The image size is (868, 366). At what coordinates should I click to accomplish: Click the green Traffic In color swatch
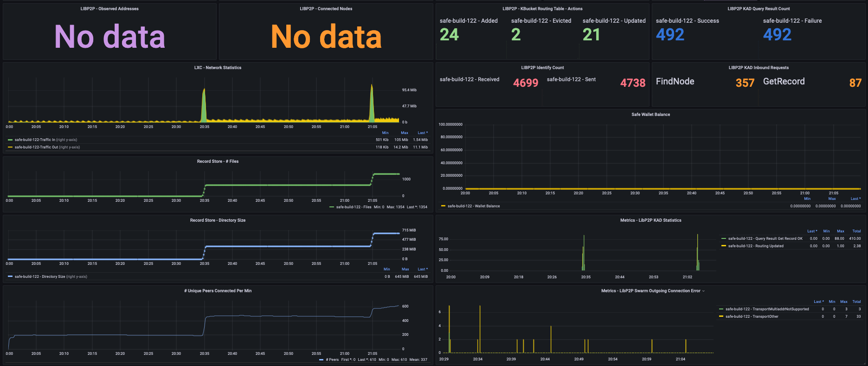(10, 140)
